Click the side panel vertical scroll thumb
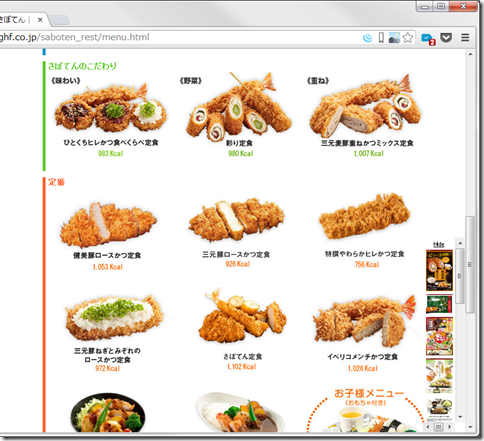Image resolution: width=484 pixels, height=441 pixels. 460,276
